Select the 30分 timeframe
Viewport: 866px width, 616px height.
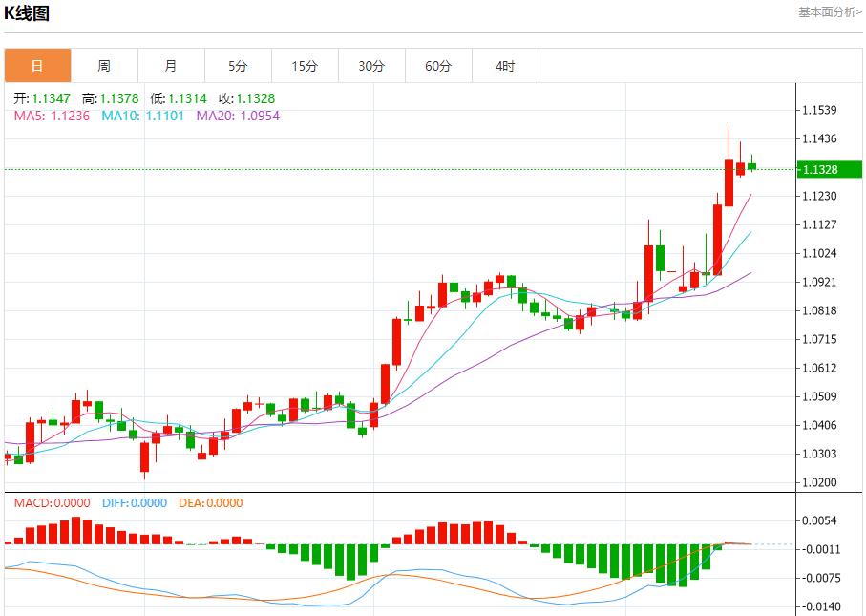click(370, 65)
